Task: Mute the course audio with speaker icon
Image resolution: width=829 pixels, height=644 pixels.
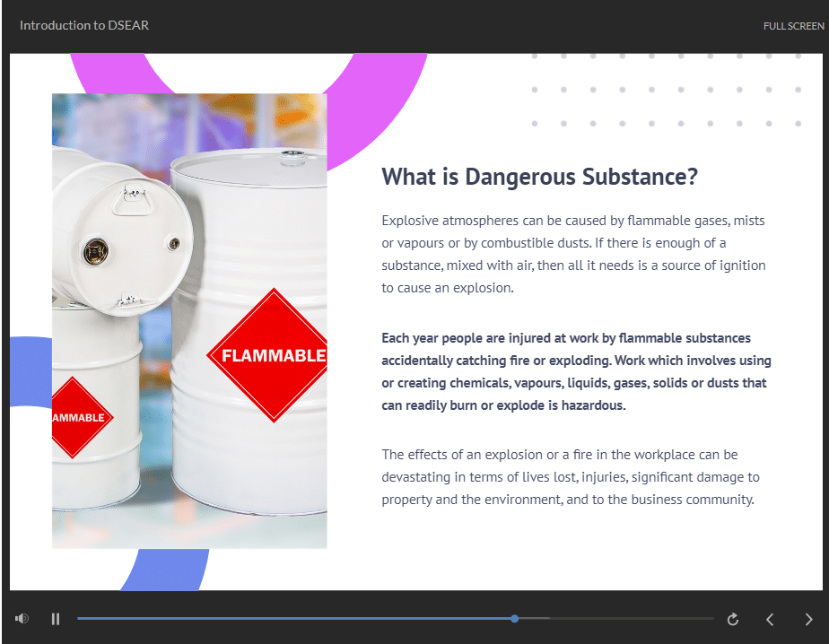Action: coord(22,619)
